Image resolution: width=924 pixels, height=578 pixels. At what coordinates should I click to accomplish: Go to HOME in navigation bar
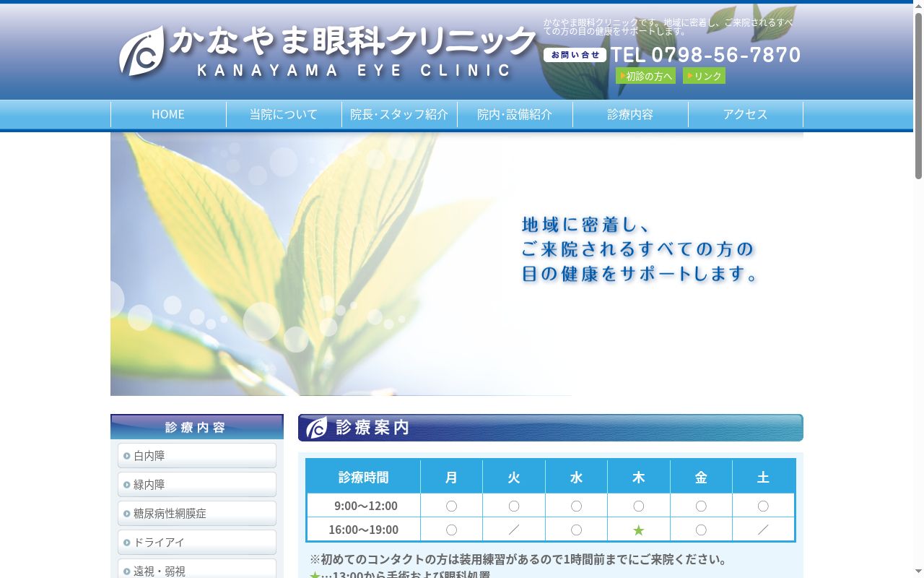(168, 114)
